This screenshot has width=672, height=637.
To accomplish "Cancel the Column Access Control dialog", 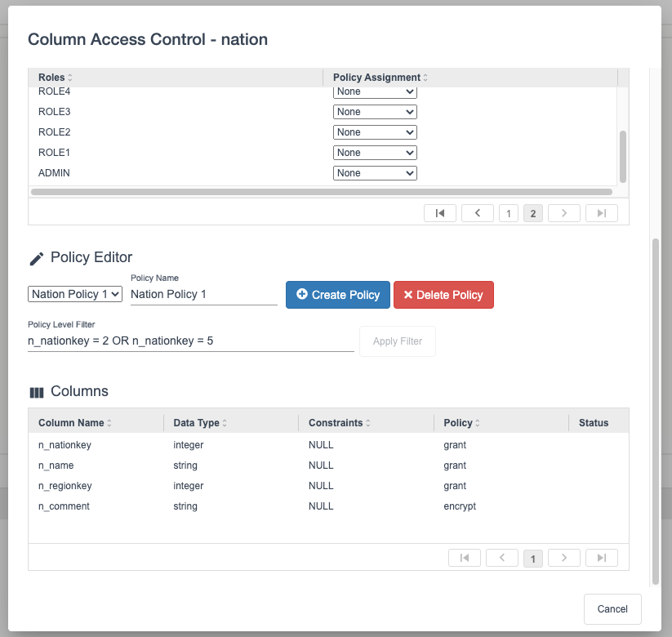I will click(612, 608).
